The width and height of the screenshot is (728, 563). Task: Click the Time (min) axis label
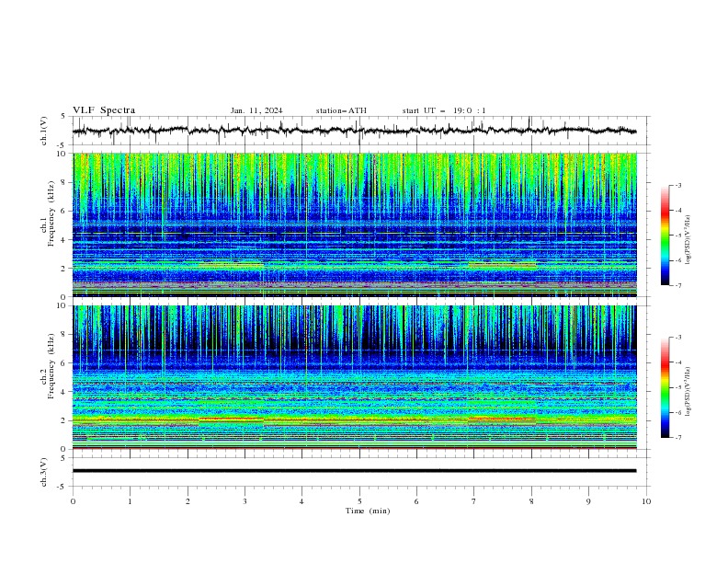(368, 511)
